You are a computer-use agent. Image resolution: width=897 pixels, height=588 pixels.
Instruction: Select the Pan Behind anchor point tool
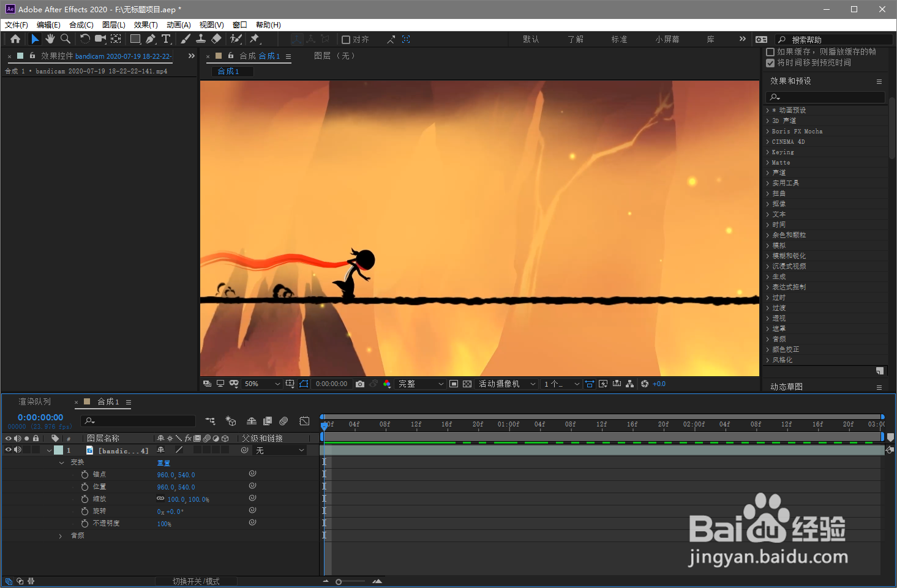(x=116, y=39)
